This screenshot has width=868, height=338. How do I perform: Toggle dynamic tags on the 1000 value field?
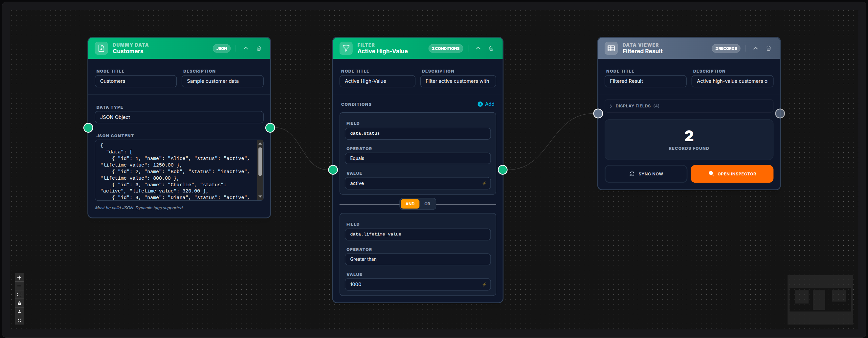(x=484, y=284)
